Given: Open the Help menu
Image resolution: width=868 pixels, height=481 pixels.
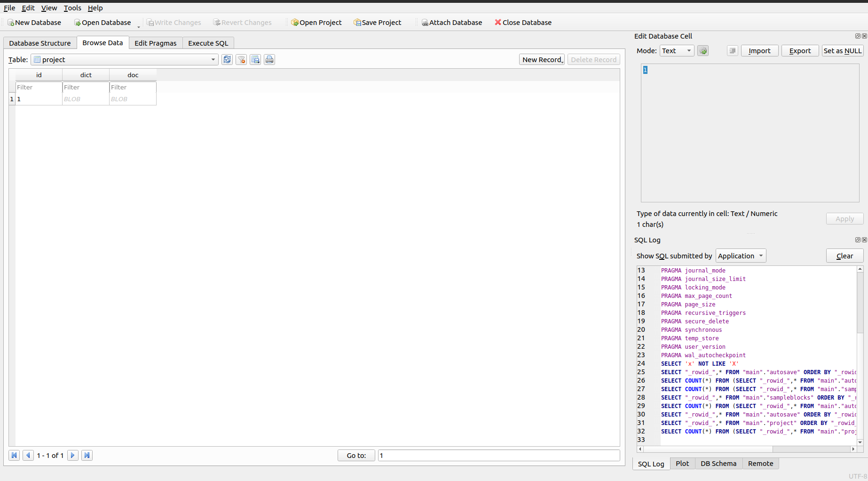Looking at the screenshot, I should pos(95,8).
